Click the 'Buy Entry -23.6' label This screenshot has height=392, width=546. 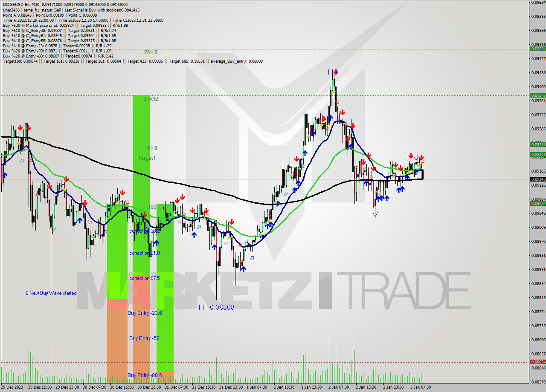click(x=145, y=313)
